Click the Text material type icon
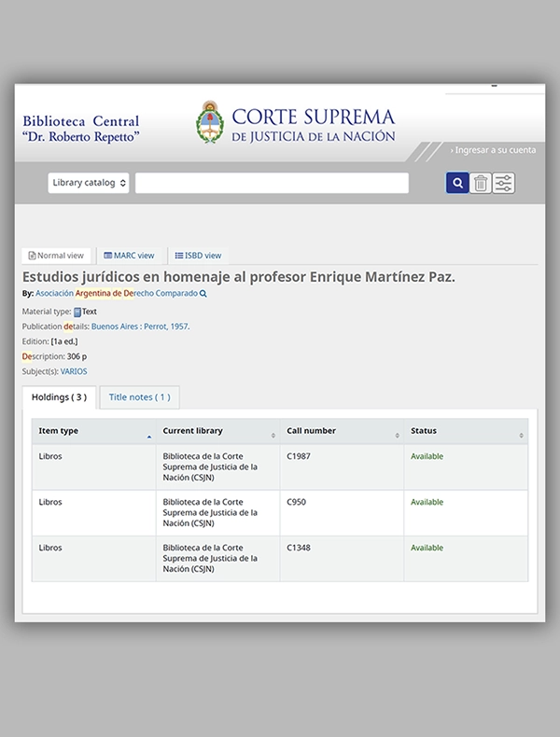Viewport: 560px width, 737px height. 77,312
